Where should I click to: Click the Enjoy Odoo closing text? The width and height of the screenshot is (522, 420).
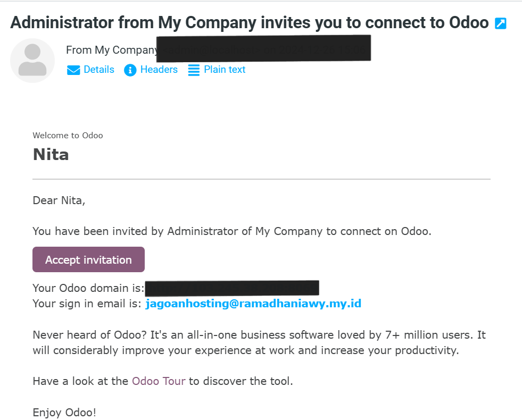(64, 413)
